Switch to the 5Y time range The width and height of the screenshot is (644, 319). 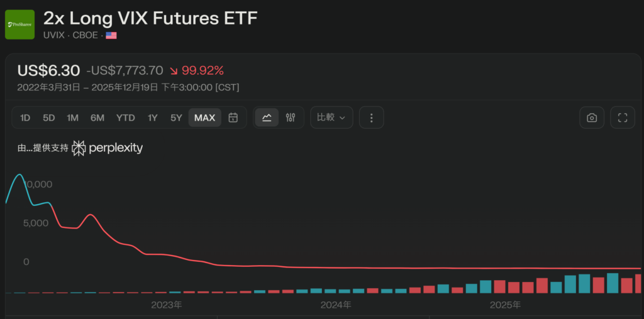tap(176, 117)
